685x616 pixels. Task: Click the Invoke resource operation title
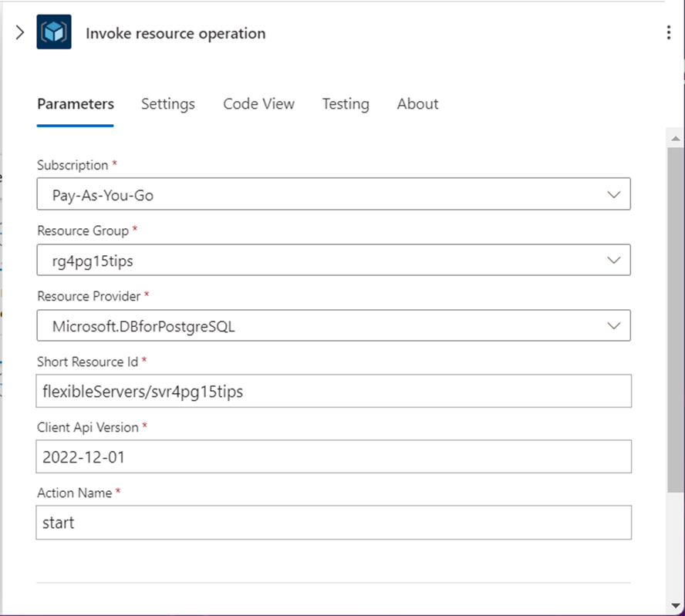(x=175, y=33)
